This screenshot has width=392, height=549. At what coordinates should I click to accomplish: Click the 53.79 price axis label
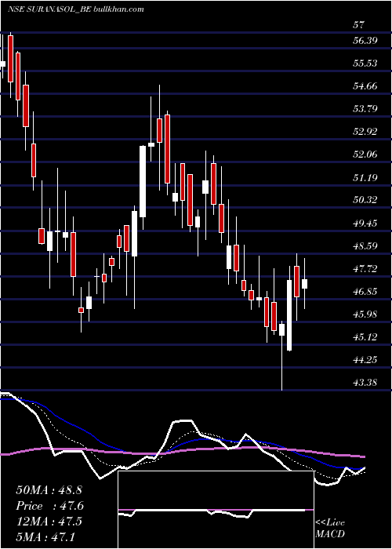[365, 109]
